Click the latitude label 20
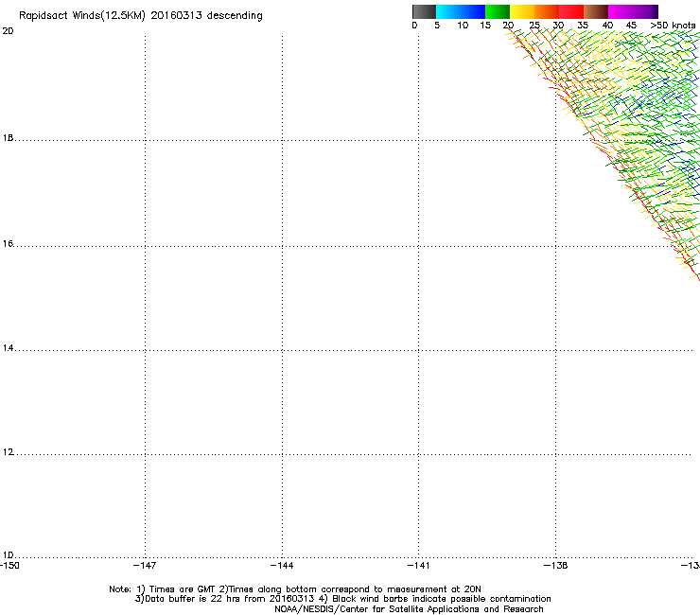This screenshot has width=700, height=615. 8,31
